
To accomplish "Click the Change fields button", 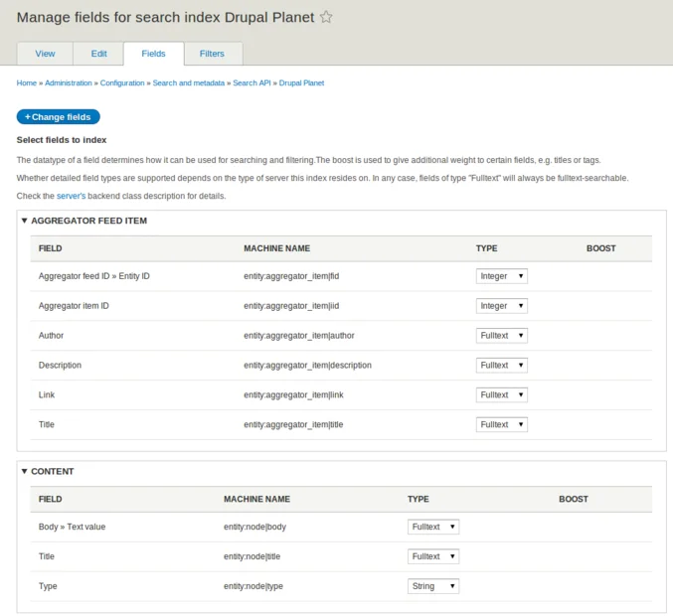I will (x=59, y=116).
